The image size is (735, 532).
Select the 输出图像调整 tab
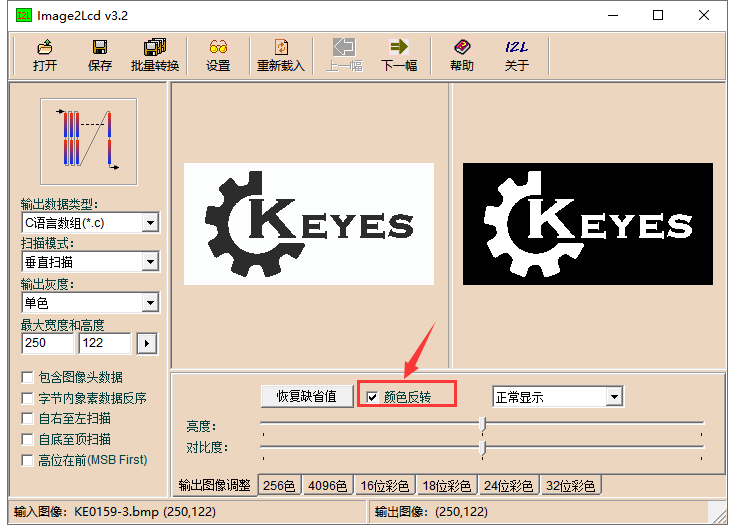[214, 485]
